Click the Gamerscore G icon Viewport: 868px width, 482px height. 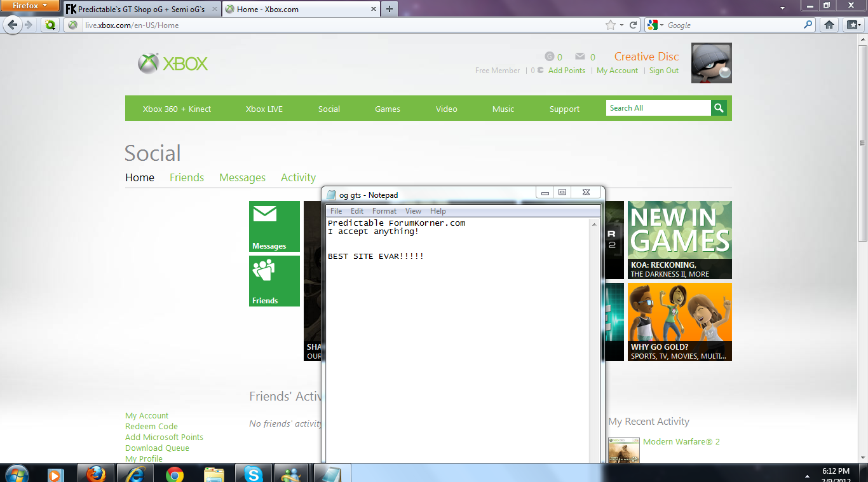click(550, 57)
